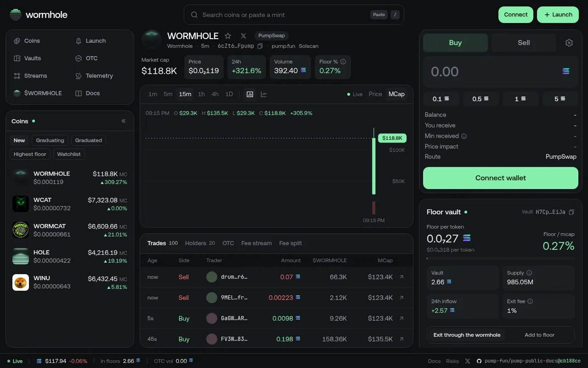Click the wormhole logo in header
This screenshot has width=588, height=368.
39,15
